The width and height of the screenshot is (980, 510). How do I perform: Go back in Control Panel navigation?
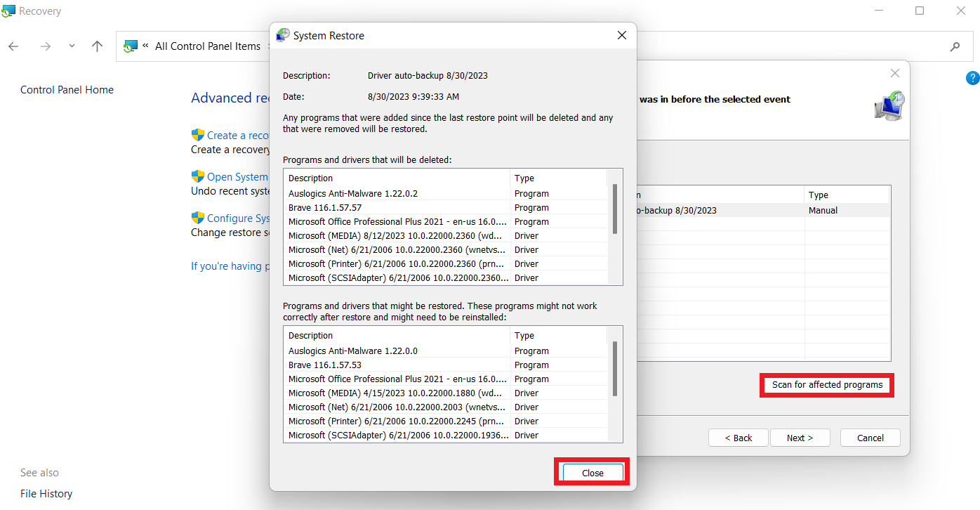13,46
